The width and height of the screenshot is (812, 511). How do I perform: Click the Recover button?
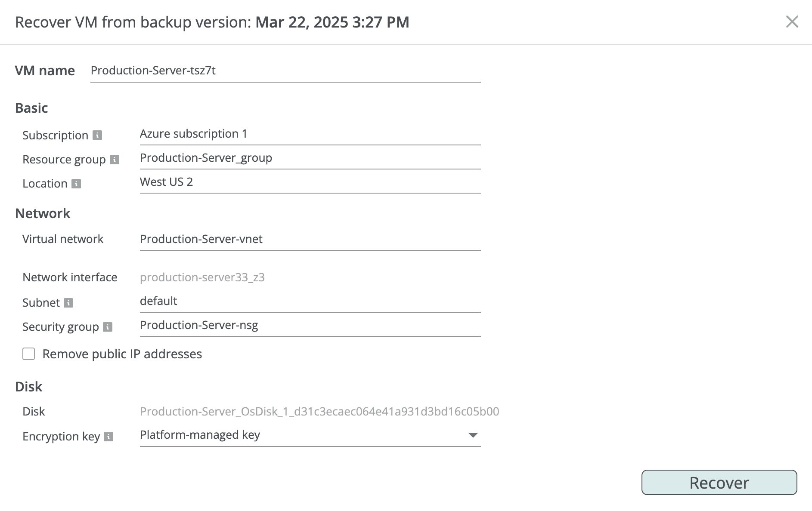click(x=719, y=483)
